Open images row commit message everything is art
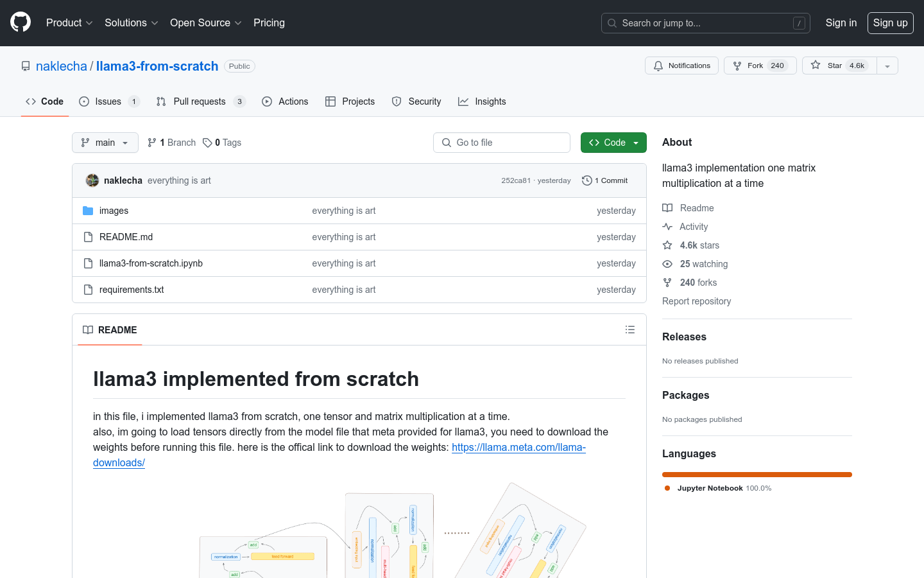 (344, 211)
